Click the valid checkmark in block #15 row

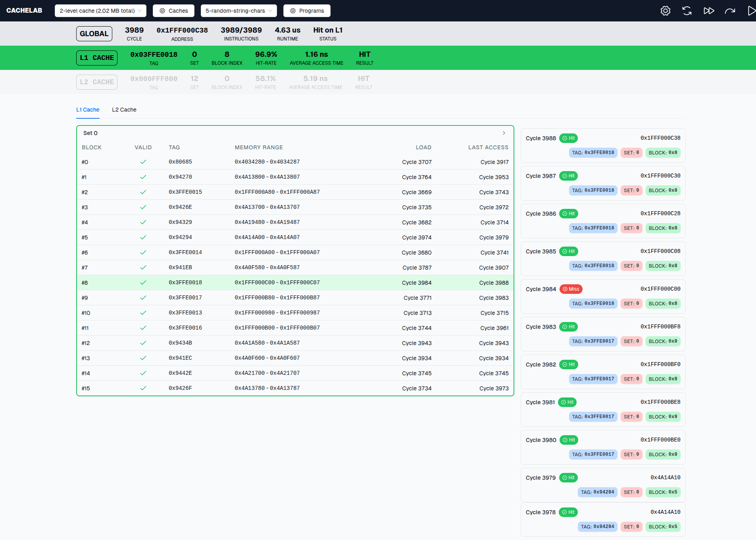coord(143,388)
